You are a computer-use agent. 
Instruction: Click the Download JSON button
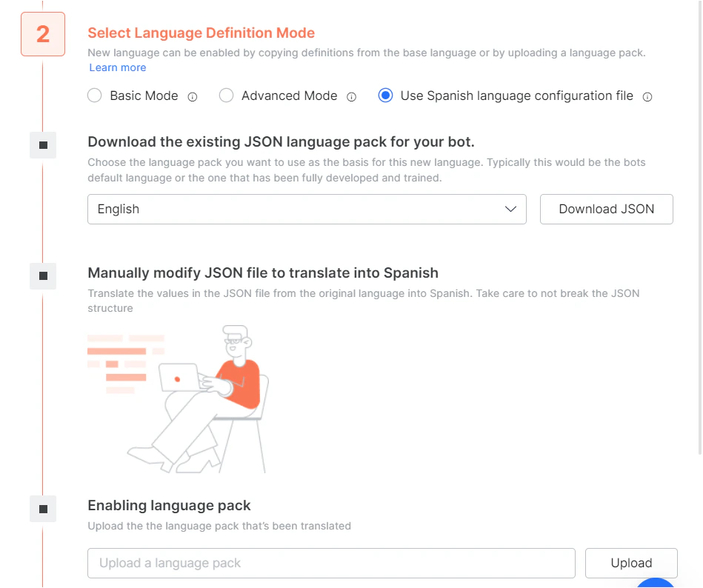point(606,209)
